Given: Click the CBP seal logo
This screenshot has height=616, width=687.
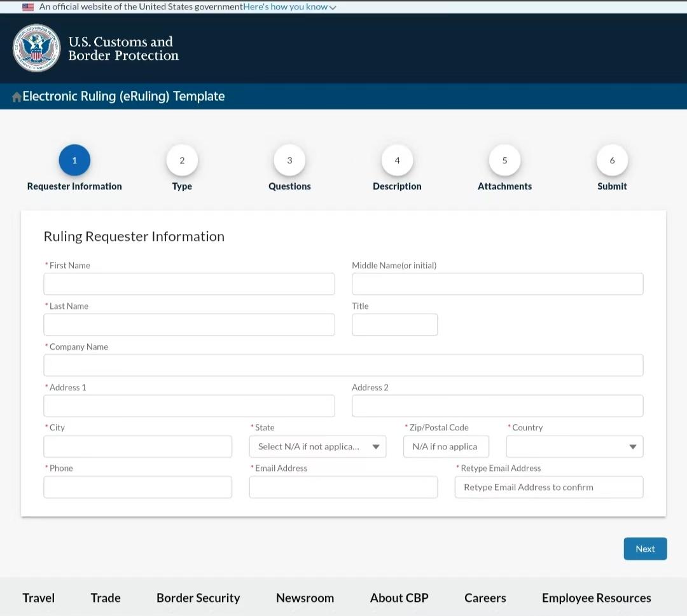Looking at the screenshot, I should tap(36, 48).
